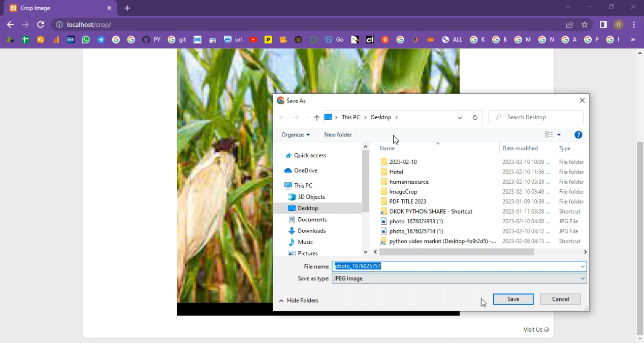Screen dimensions: 644x343
Task: Click the horizontal scrollbar of file list
Action: tap(457, 252)
